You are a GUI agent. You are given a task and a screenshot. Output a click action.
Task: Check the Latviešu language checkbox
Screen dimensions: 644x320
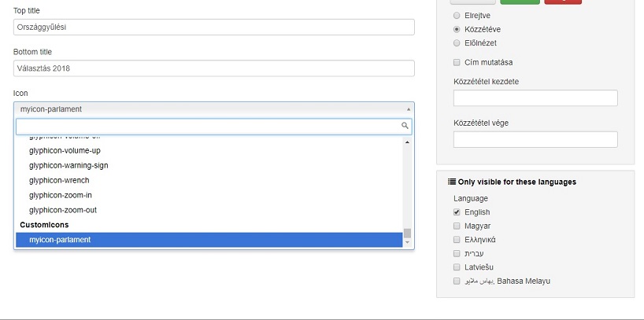[x=457, y=267]
